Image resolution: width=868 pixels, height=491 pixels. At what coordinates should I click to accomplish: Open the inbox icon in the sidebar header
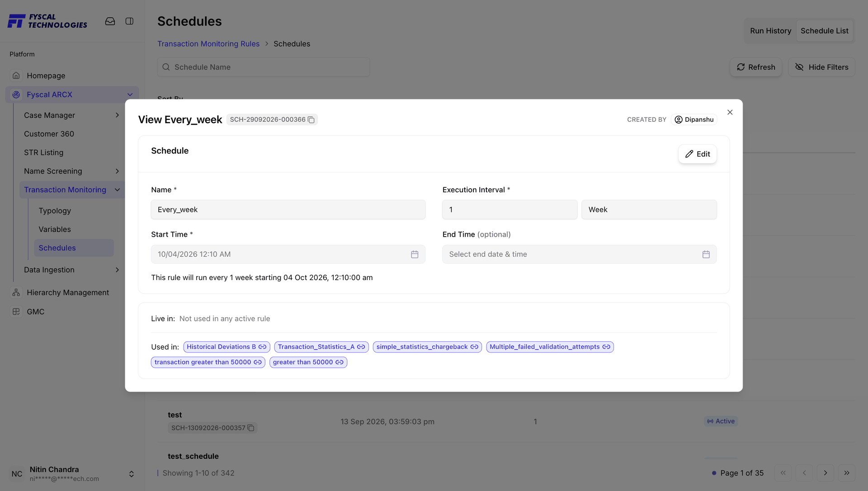coord(110,21)
